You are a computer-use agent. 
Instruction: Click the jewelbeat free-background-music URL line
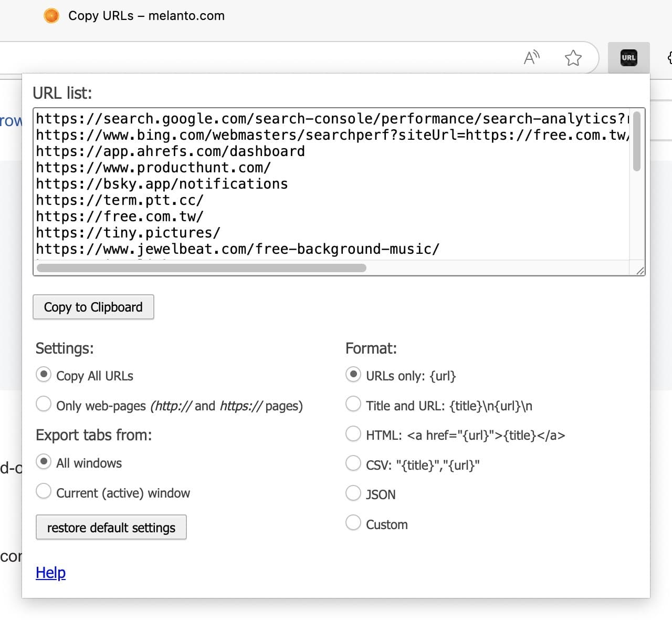click(x=237, y=249)
